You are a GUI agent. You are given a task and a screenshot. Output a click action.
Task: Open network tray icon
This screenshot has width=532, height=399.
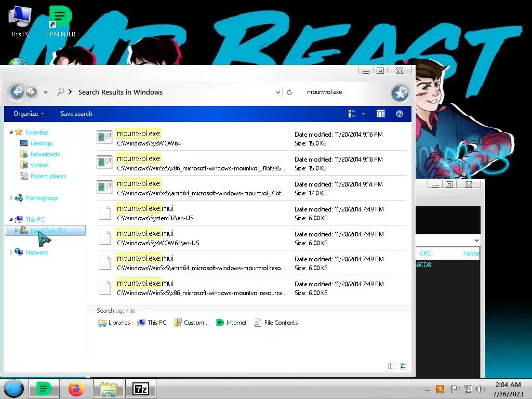[468, 389]
